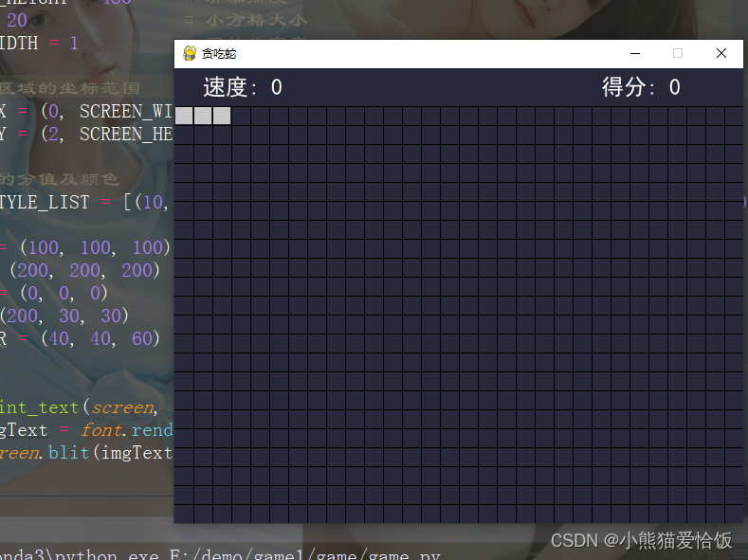
Task: Click the (0, SCREEN_WI code line
Action: click(x=86, y=112)
